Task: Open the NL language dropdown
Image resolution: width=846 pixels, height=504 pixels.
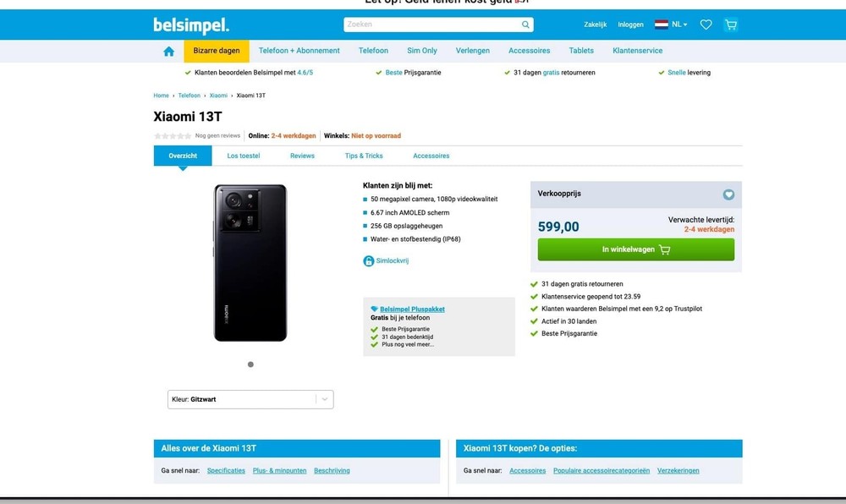Action: click(679, 25)
